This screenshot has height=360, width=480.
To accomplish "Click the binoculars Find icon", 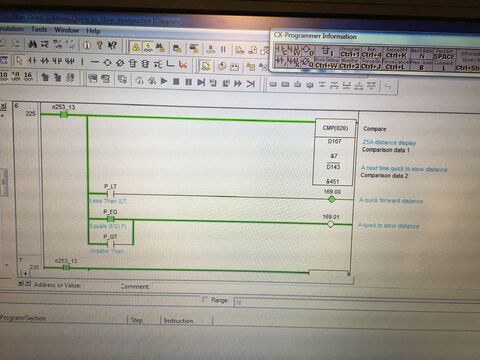I will coord(32,44).
